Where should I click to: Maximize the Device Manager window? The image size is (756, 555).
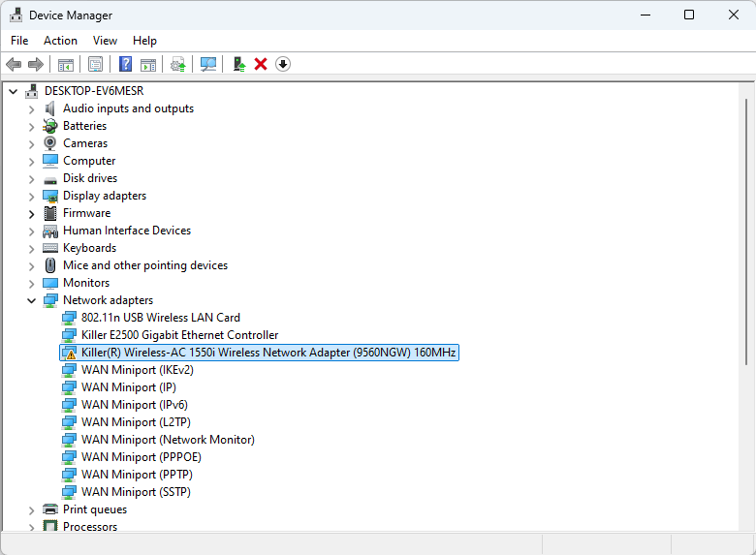point(689,15)
